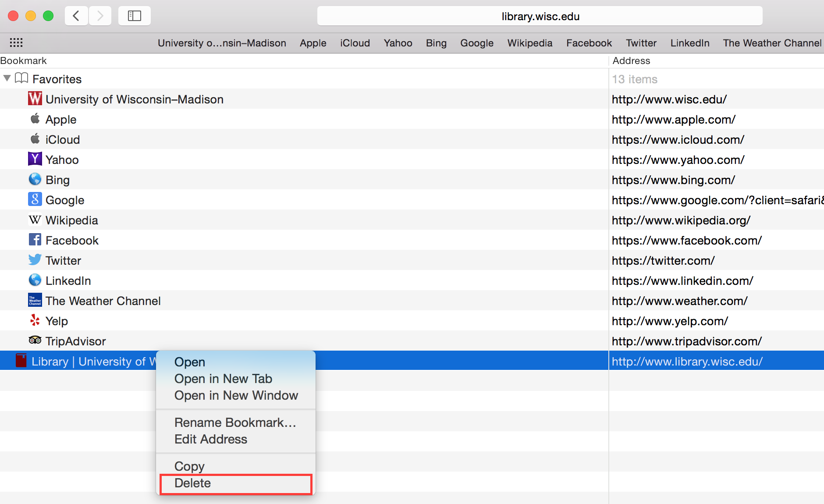Click the globe icon beside Bing

35,179
